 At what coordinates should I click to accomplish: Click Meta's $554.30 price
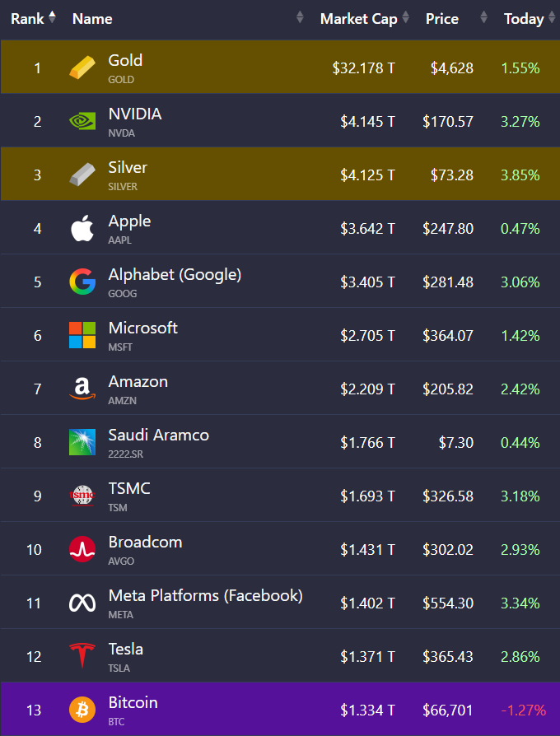(x=448, y=603)
